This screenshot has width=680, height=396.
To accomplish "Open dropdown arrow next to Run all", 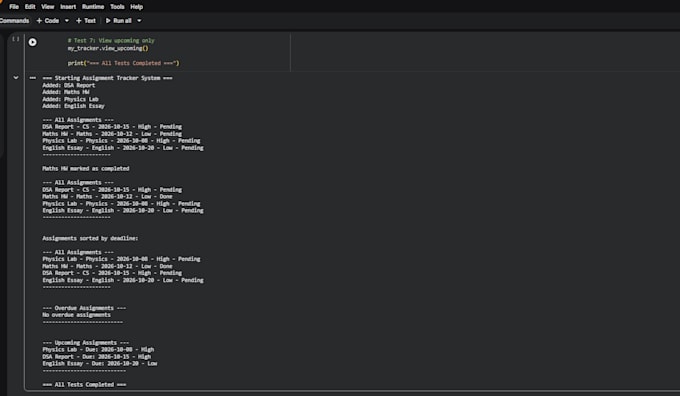I will pos(139,20).
